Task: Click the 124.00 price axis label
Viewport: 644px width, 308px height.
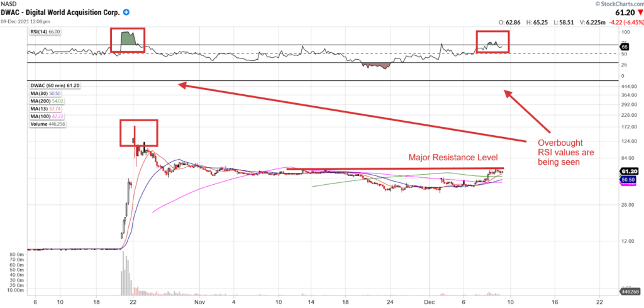Action: (x=629, y=141)
